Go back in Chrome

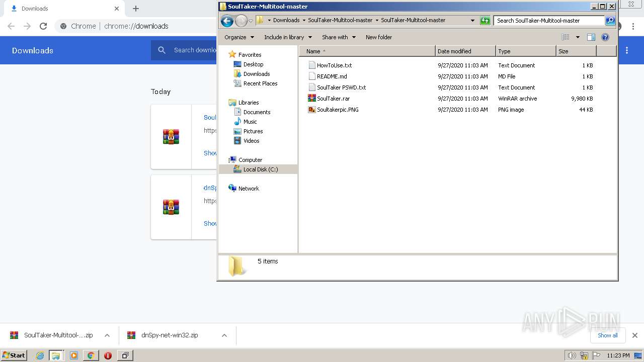click(11, 26)
